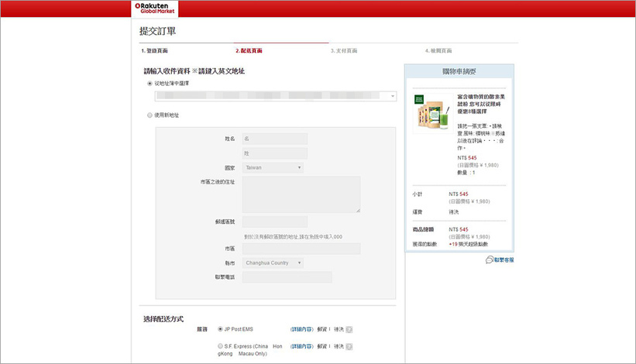Screen dimensions: 636x364
Task: Expand the Changhua Country city dropdown
Action: pyautogui.click(x=273, y=263)
